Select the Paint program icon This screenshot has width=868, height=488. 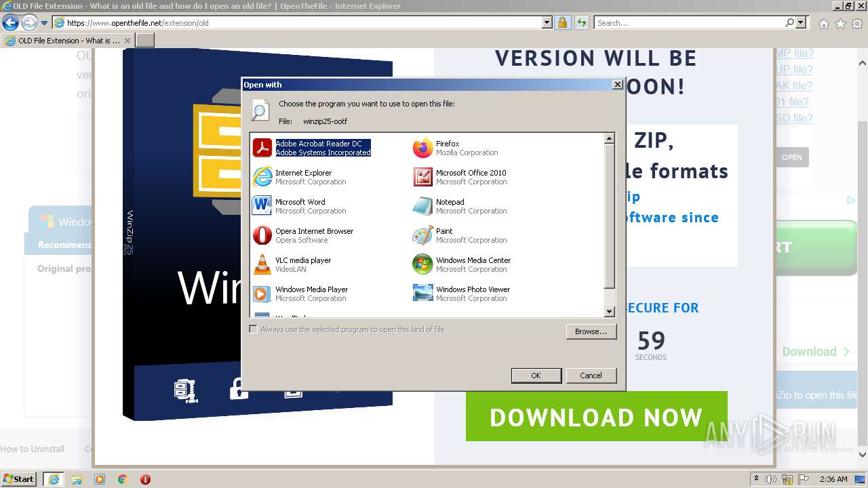[x=423, y=235]
